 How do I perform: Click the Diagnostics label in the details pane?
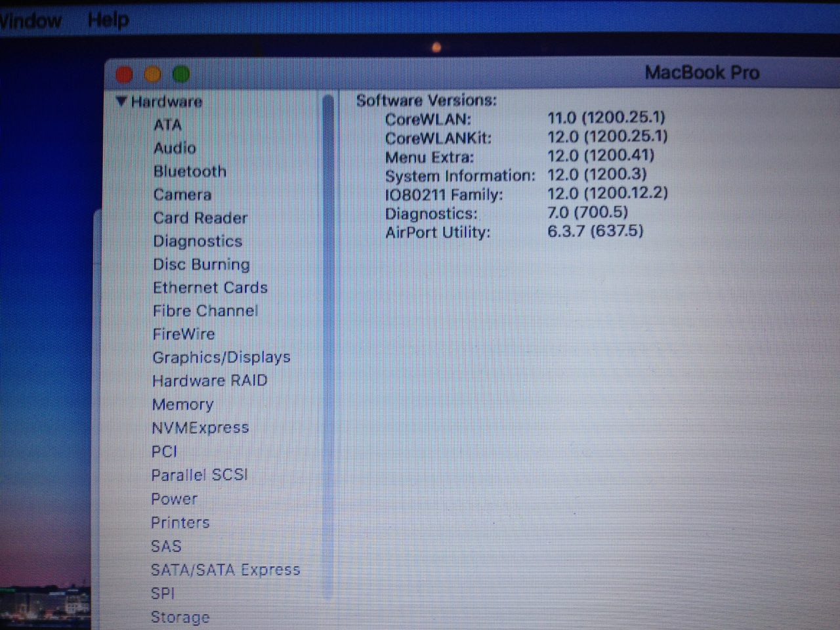click(x=431, y=214)
